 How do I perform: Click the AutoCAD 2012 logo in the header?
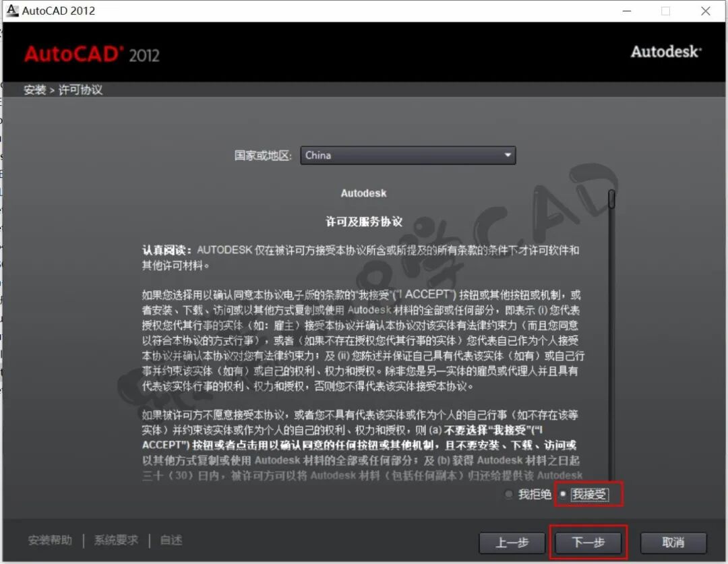pyautogui.click(x=92, y=55)
